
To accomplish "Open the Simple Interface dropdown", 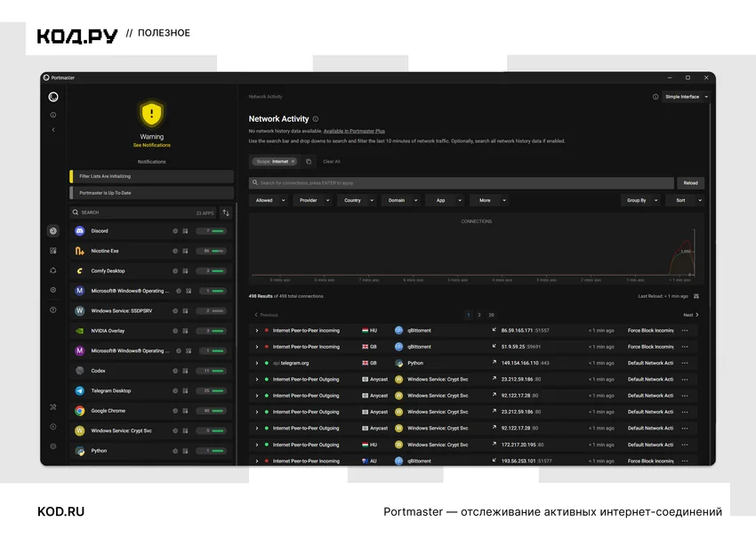I will (686, 97).
